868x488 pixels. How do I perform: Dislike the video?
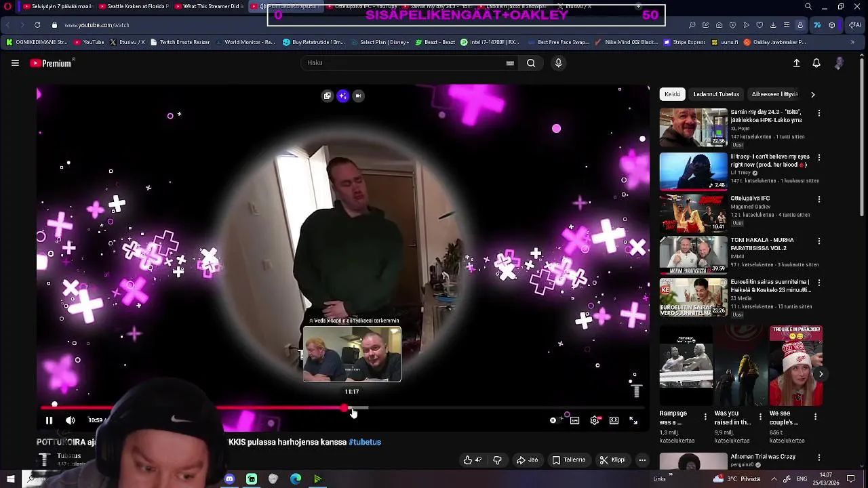pos(497,460)
